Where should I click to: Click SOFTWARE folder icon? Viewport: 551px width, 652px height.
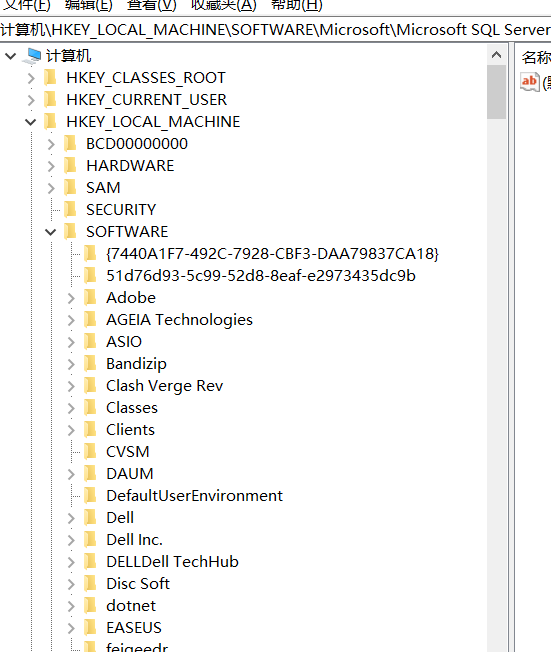coord(70,232)
